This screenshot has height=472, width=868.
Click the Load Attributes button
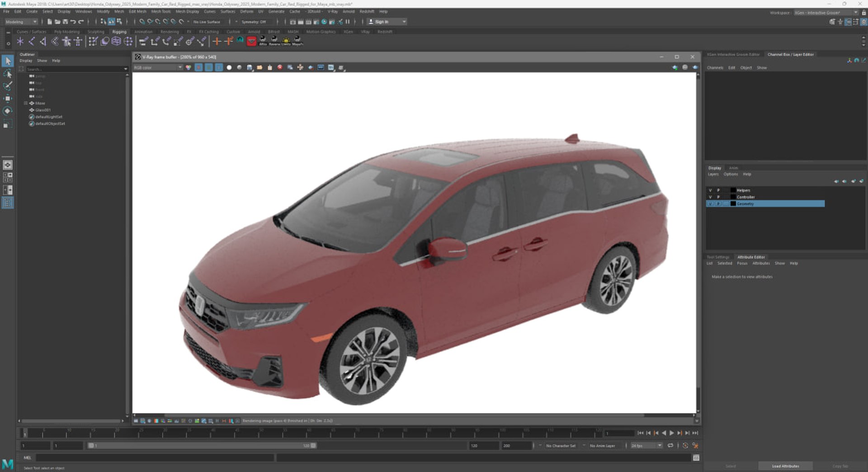785,466
